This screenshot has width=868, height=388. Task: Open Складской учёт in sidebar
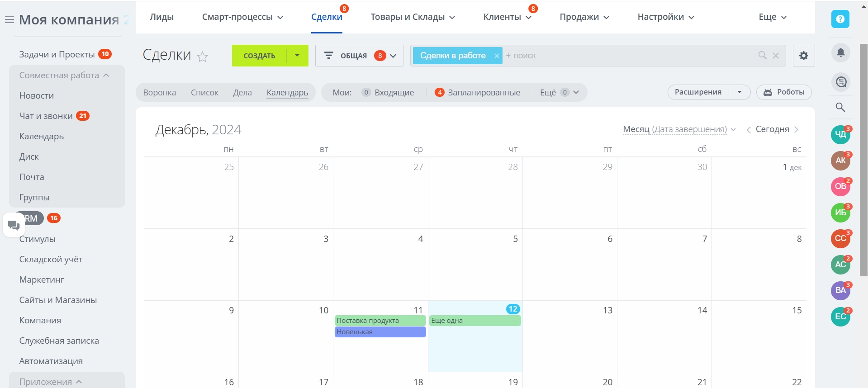51,259
